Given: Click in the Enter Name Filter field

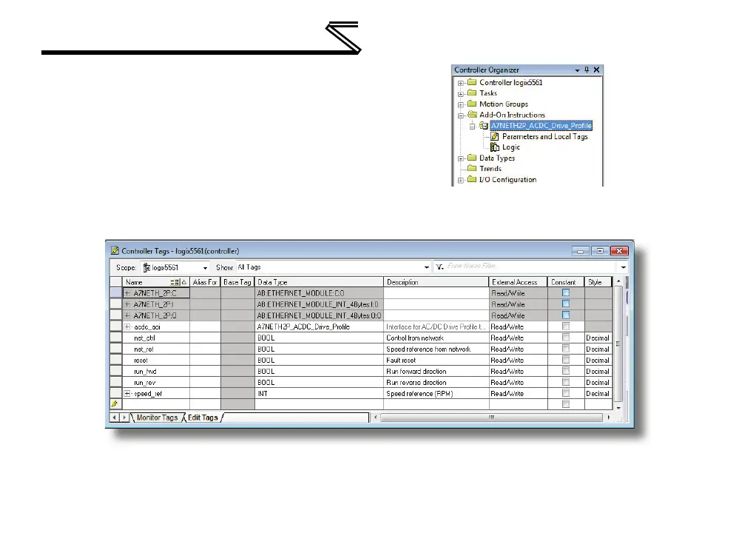Looking at the screenshot, I should [531, 266].
